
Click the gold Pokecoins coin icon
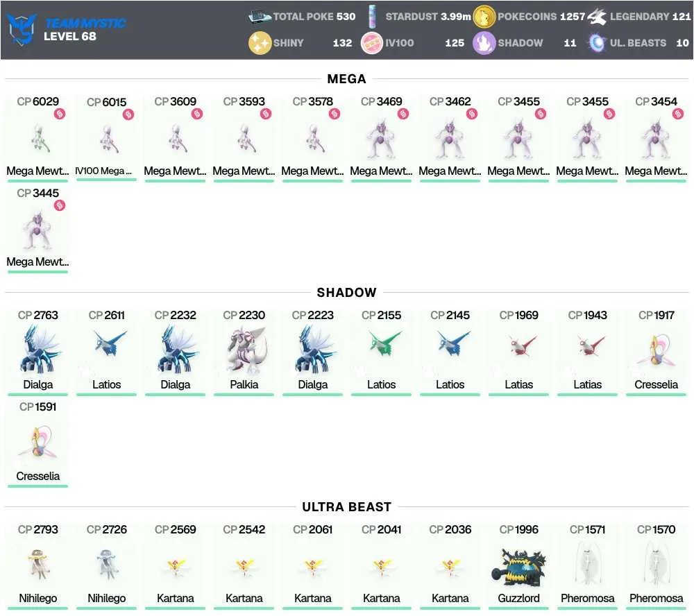click(x=484, y=17)
